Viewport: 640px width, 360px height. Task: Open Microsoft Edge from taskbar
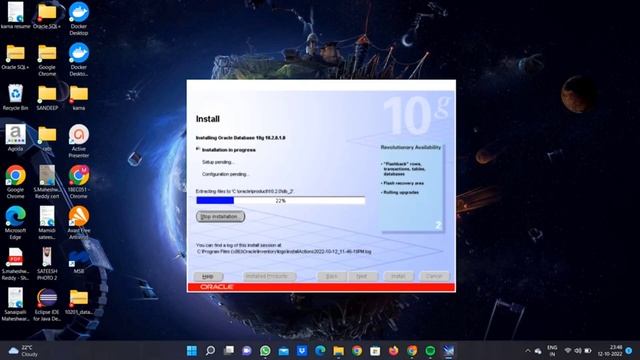coord(320,351)
